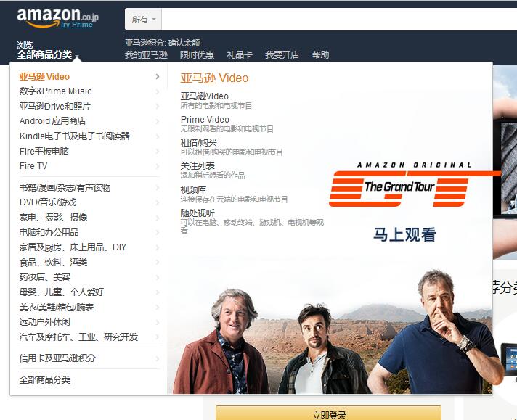Open 我的亚马逊 in navigation bar
This screenshot has height=420, width=517.
pyautogui.click(x=146, y=54)
